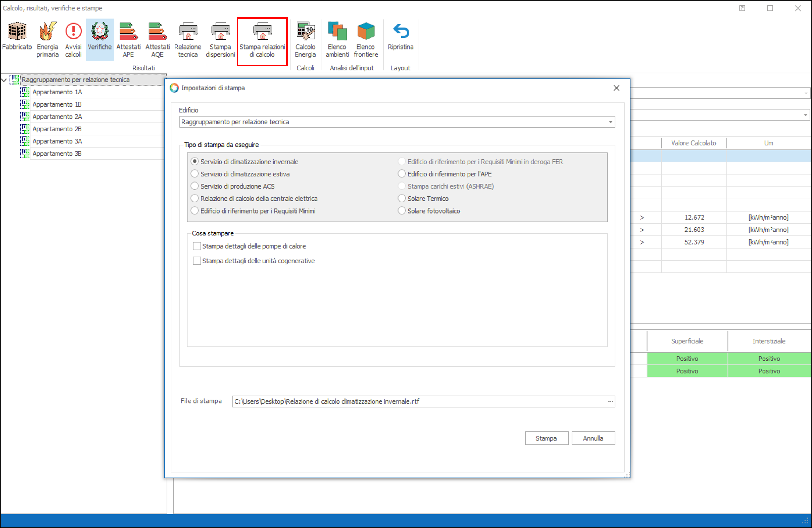Click the Interstiziale column header
The height and width of the screenshot is (528, 812).
tap(769, 341)
